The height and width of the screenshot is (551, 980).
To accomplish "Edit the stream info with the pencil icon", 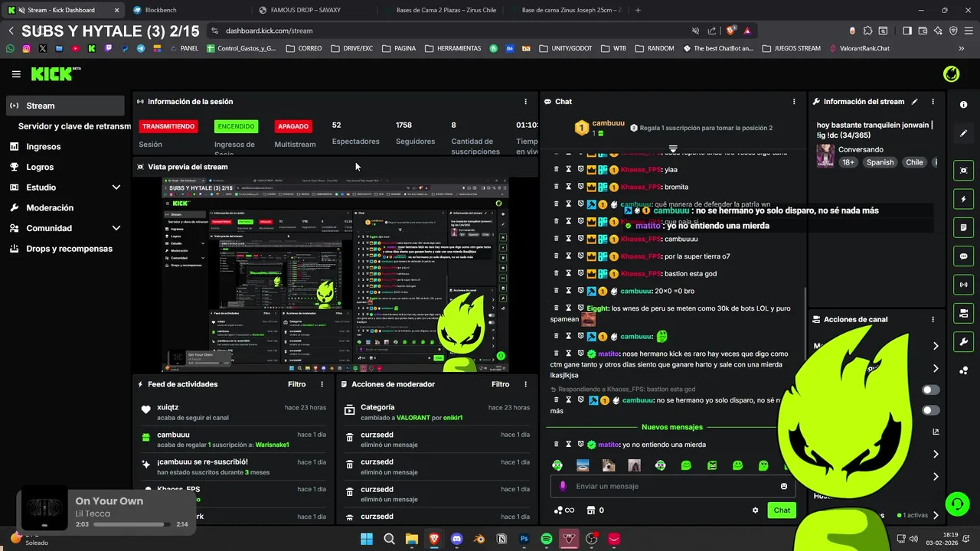I will (914, 102).
